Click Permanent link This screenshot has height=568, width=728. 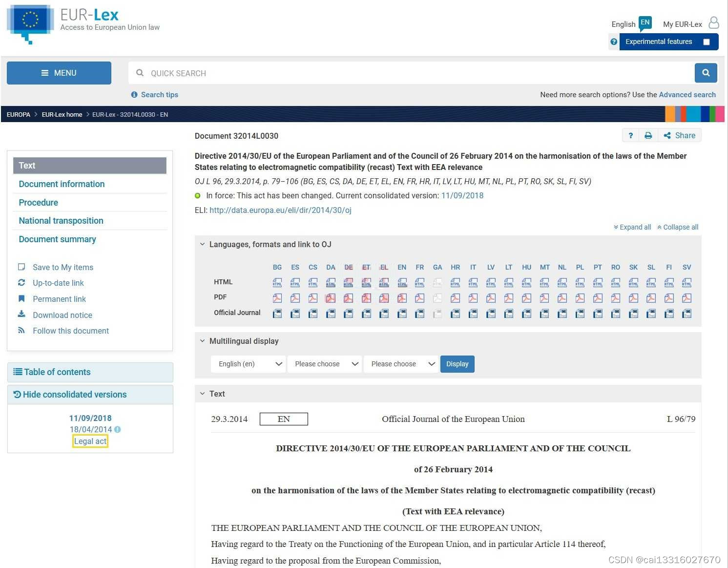click(x=59, y=299)
